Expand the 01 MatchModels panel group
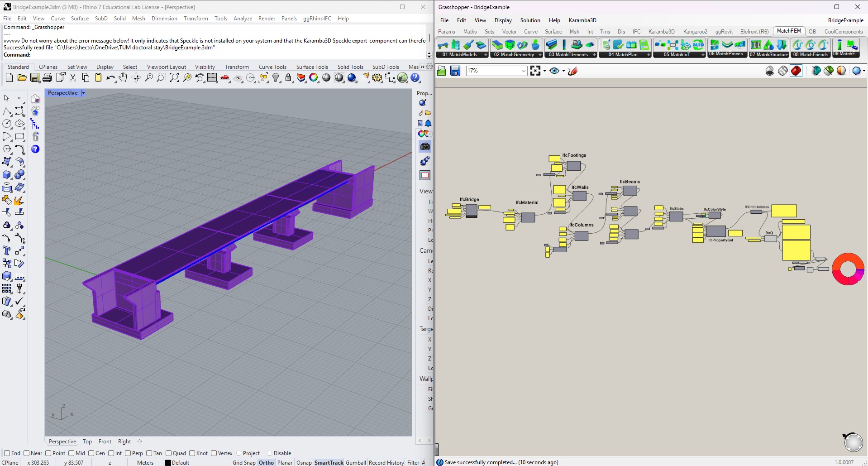Image resolution: width=868 pixels, height=466 pixels. click(486, 55)
